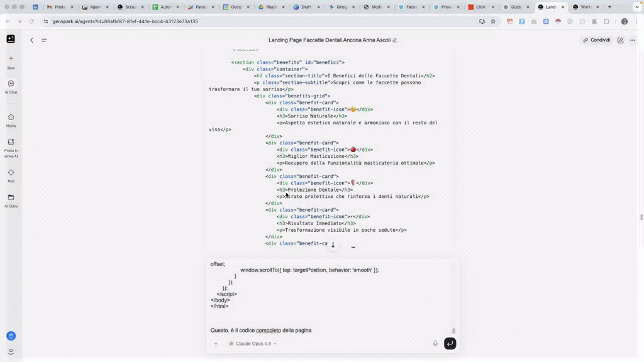Viewport: 644px width, 362px height.
Task: Open the three-dot options menu near Condividi
Action: point(632,40)
